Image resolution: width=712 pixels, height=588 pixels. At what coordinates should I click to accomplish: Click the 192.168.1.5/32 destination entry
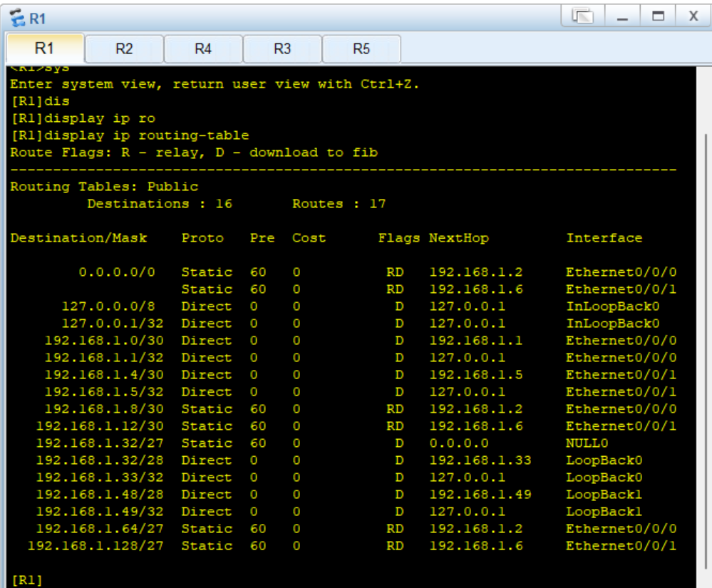[104, 392]
